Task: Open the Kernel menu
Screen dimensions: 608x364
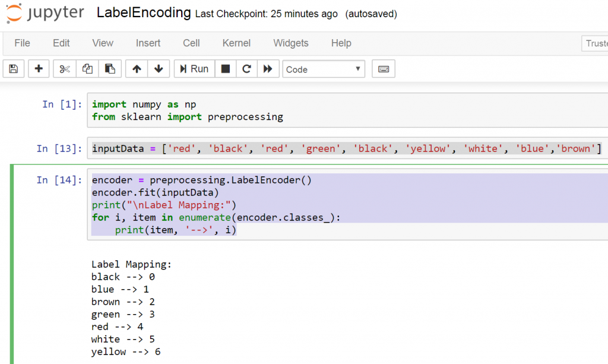Action: pyautogui.click(x=236, y=43)
